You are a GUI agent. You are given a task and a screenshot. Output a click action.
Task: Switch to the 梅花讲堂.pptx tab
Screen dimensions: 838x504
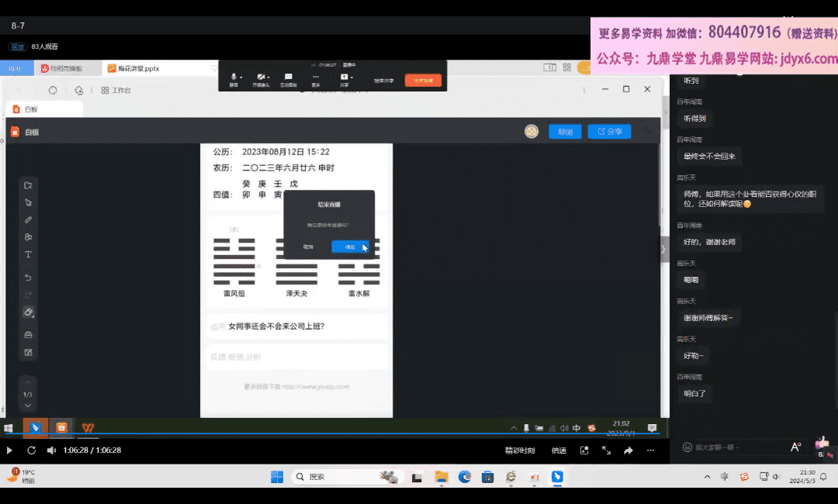click(134, 69)
